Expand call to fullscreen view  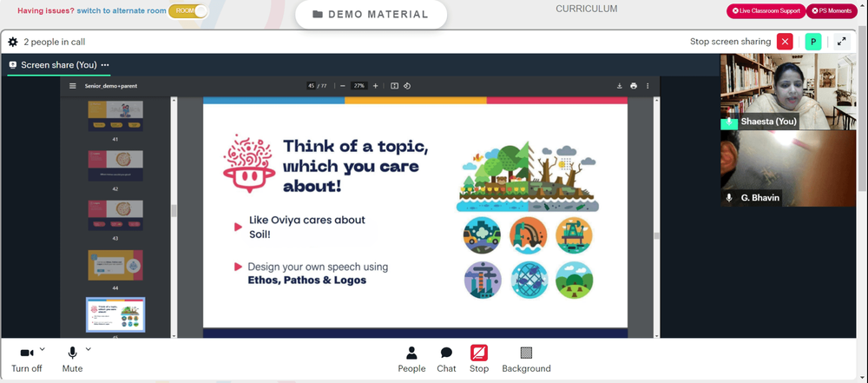pos(841,42)
